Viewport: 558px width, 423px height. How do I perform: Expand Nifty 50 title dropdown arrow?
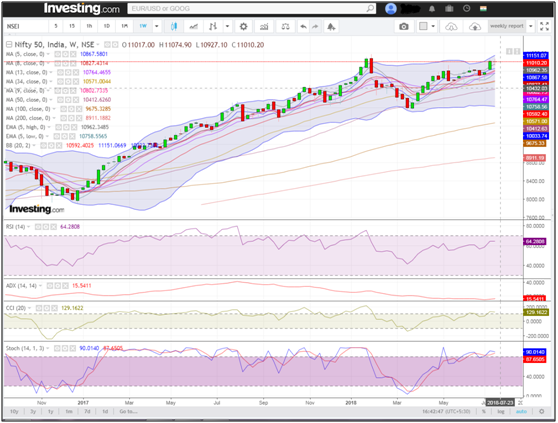[x=98, y=45]
